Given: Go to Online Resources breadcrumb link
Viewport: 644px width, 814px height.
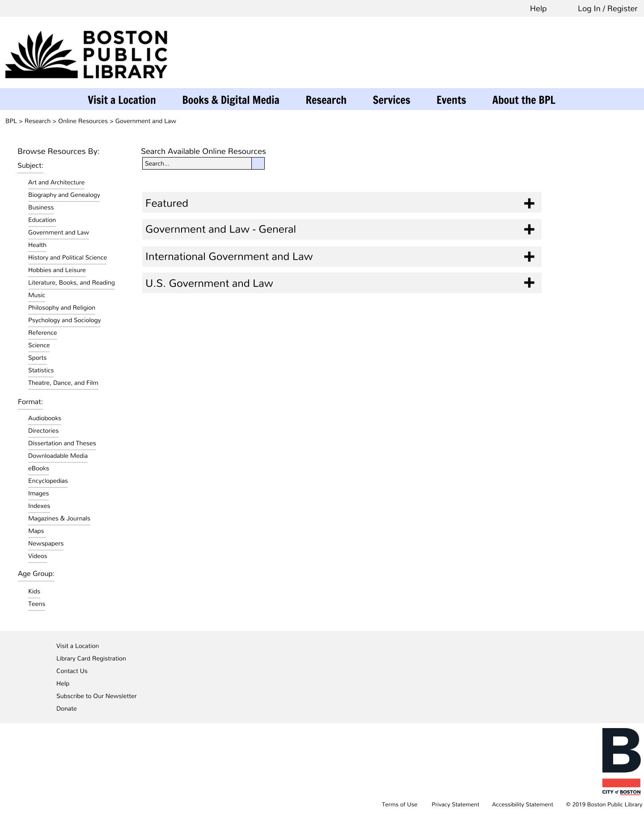Looking at the screenshot, I should [83, 121].
